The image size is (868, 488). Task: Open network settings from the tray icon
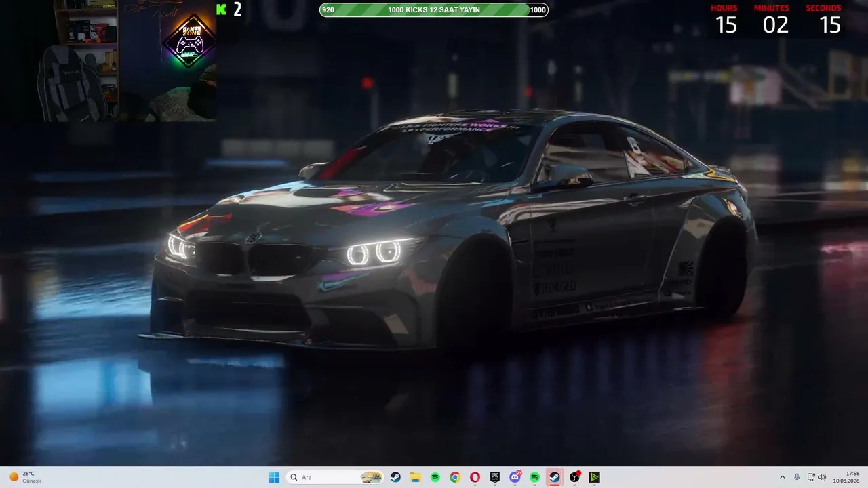[x=811, y=477]
